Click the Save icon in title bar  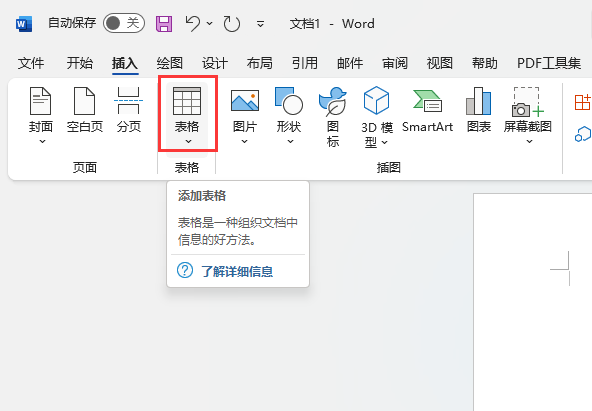pyautogui.click(x=164, y=24)
